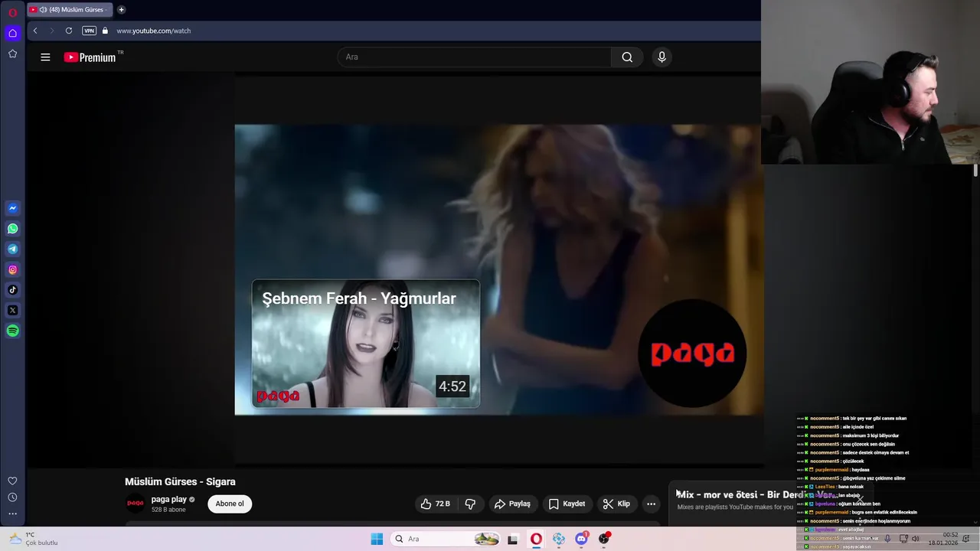Screen dimensions: 980x551
Task: Open Messenger in the Opera sidebar
Action: tap(12, 208)
